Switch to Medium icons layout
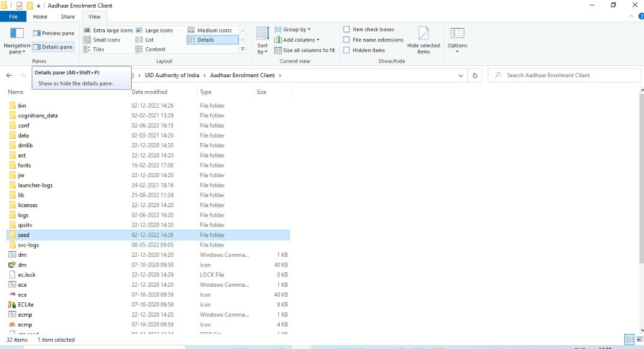 tap(210, 31)
